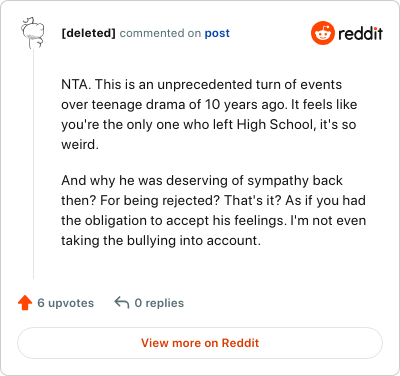Click the line starting "And why he was"

coord(202,180)
